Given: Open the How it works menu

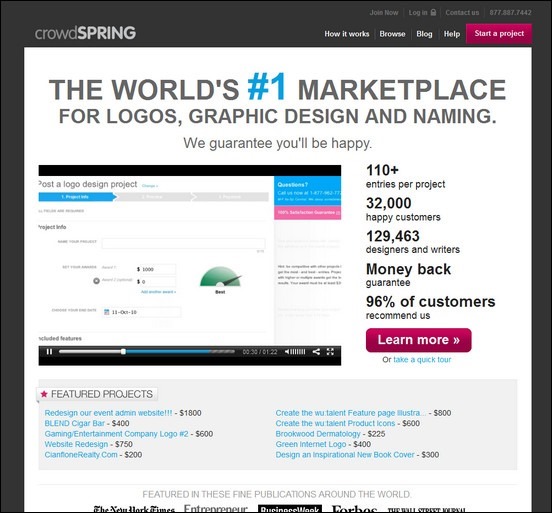Looking at the screenshot, I should click(x=347, y=34).
